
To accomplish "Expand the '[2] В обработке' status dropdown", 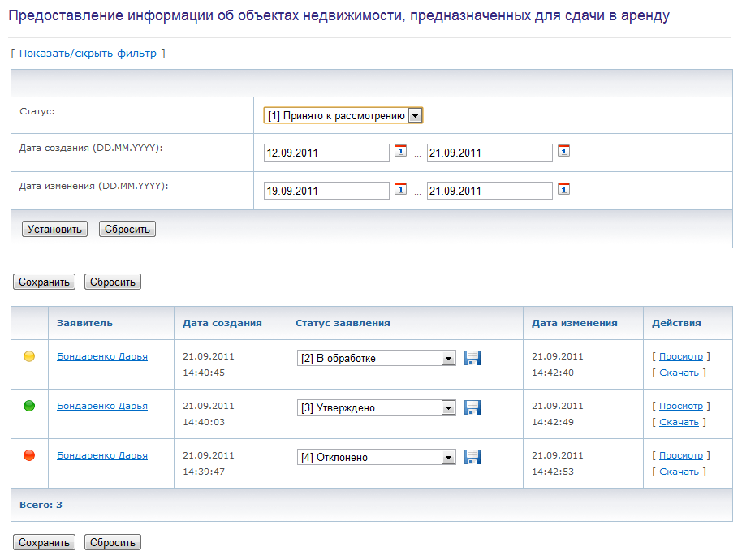I will pyautogui.click(x=376, y=358).
